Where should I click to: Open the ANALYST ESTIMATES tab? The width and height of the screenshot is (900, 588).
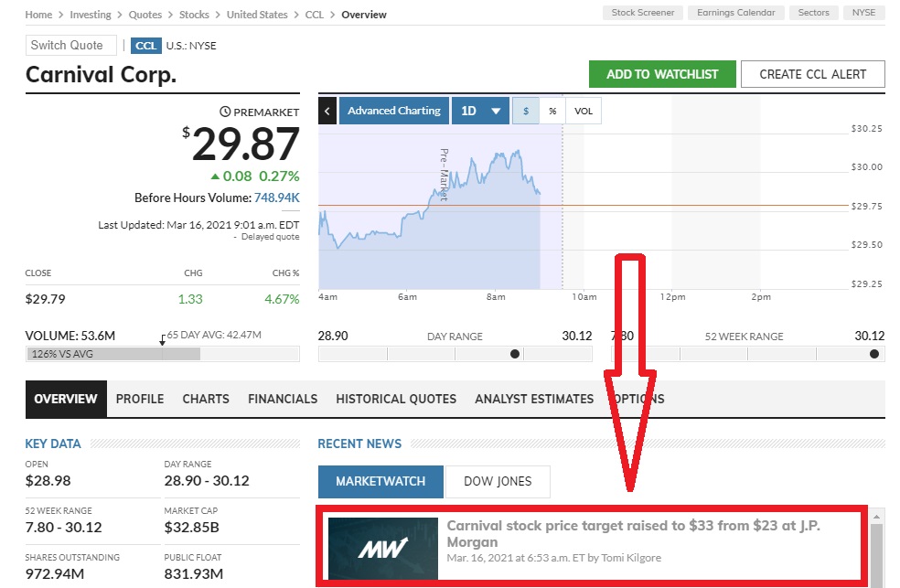(x=535, y=399)
